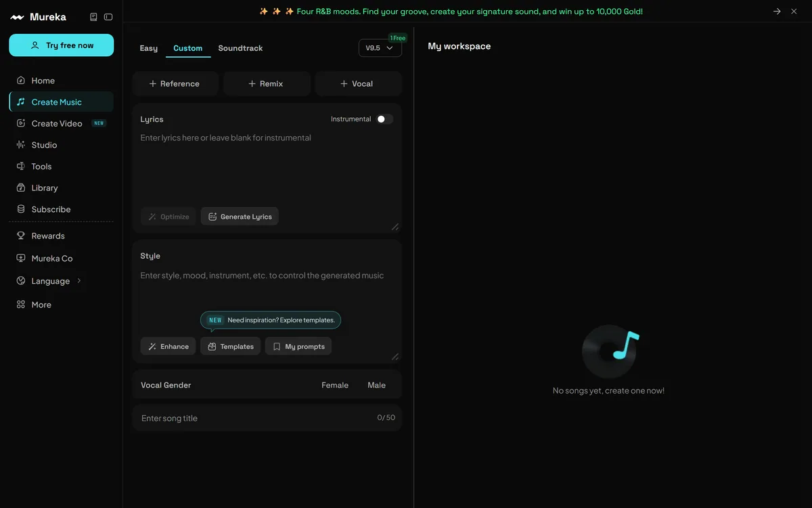Viewport: 812px width, 508px height.
Task: Click the Style description field
Action: pos(267,288)
